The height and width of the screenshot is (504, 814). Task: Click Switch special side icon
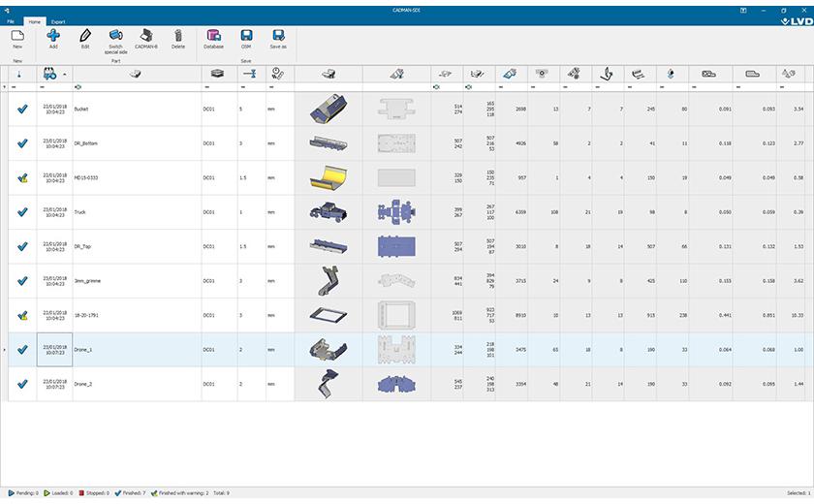coord(115,35)
